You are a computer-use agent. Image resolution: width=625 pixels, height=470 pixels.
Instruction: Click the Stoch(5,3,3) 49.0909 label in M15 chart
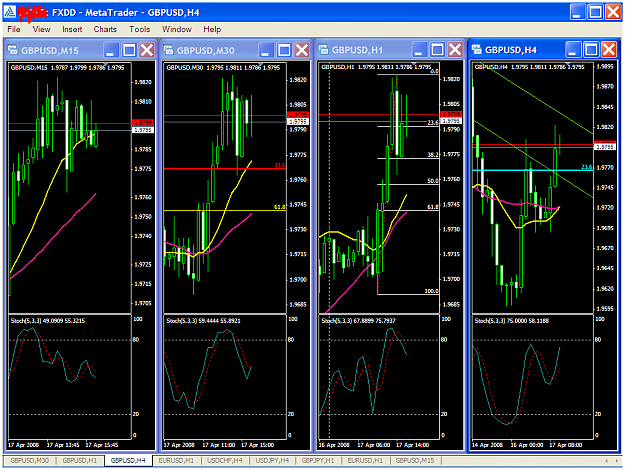click(x=47, y=321)
